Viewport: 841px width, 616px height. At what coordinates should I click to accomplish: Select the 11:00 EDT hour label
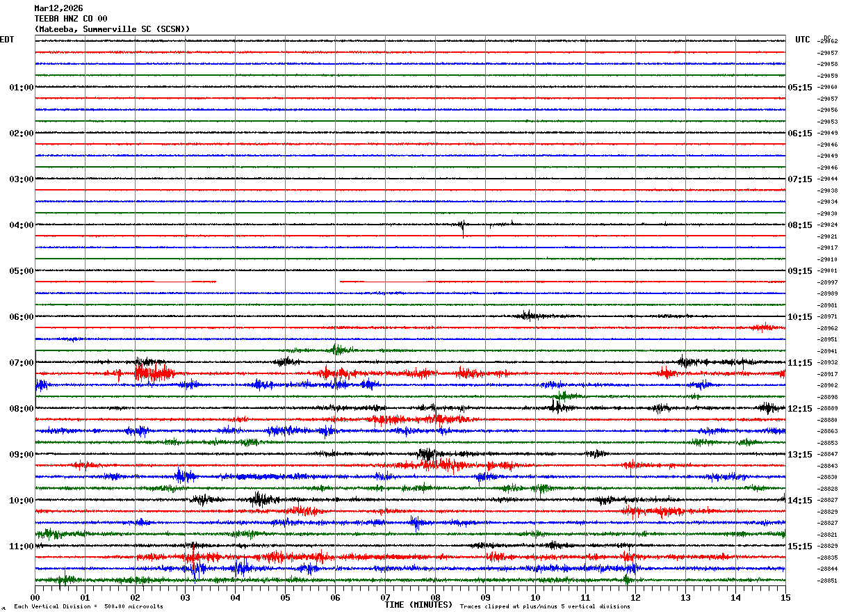pyautogui.click(x=22, y=546)
